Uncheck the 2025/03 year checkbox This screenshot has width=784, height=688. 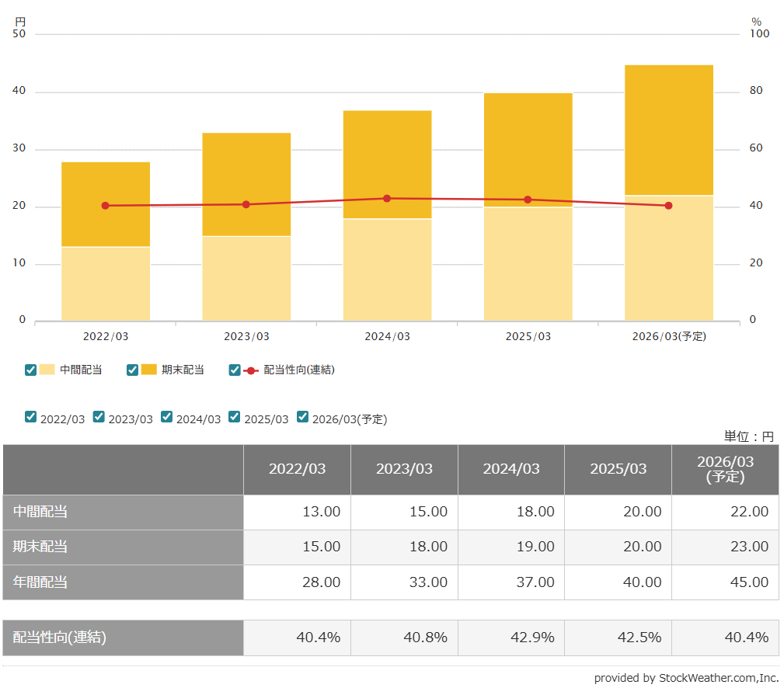pos(235,417)
